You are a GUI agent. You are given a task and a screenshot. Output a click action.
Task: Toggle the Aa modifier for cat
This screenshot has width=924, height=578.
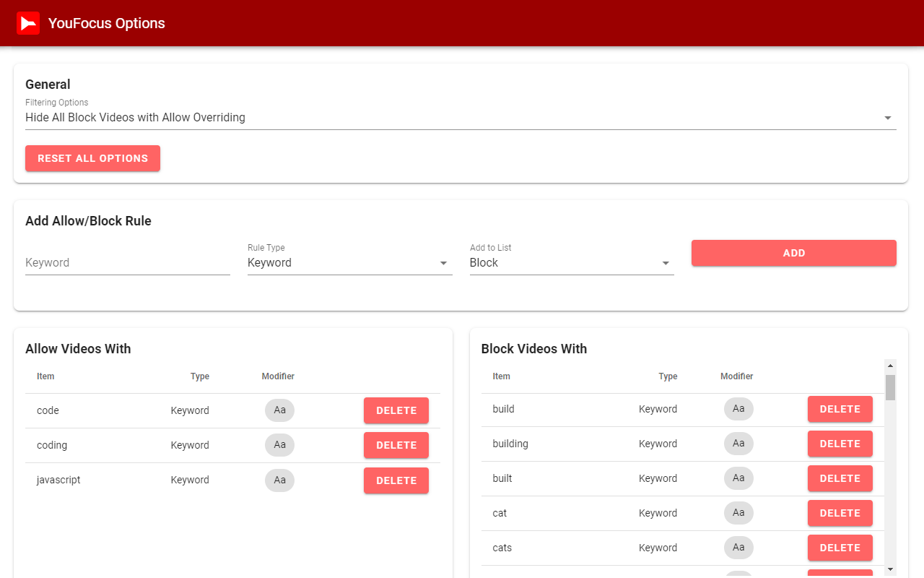(x=738, y=513)
